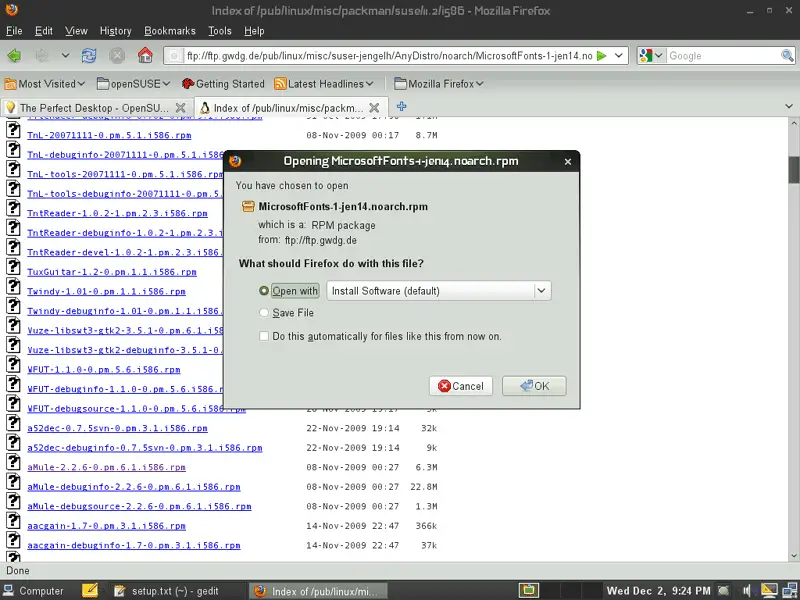The width and height of the screenshot is (800, 600).
Task: Click the search magnifier icon
Action: [787, 56]
